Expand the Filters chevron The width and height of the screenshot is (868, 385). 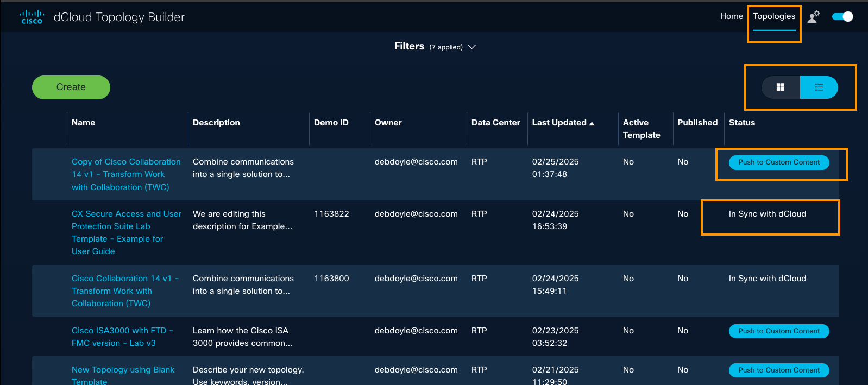[472, 47]
